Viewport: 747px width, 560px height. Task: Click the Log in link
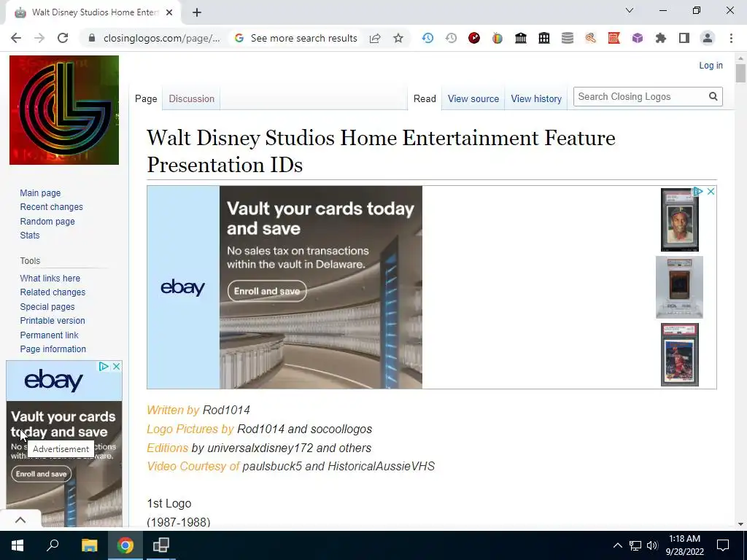(711, 66)
